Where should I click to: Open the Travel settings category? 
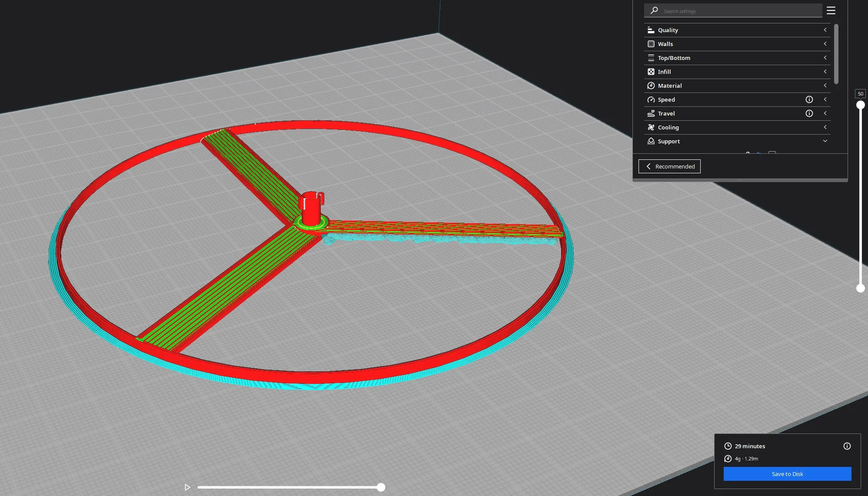666,113
